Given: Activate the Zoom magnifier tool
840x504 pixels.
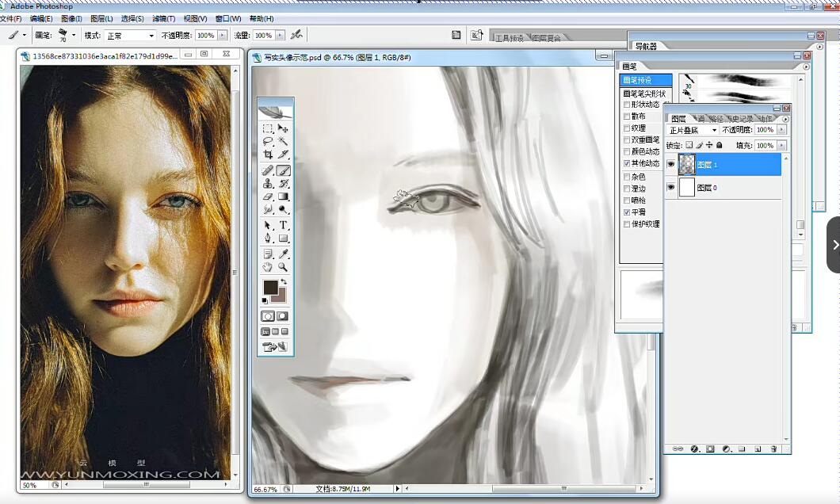Looking at the screenshot, I should pyautogui.click(x=283, y=268).
